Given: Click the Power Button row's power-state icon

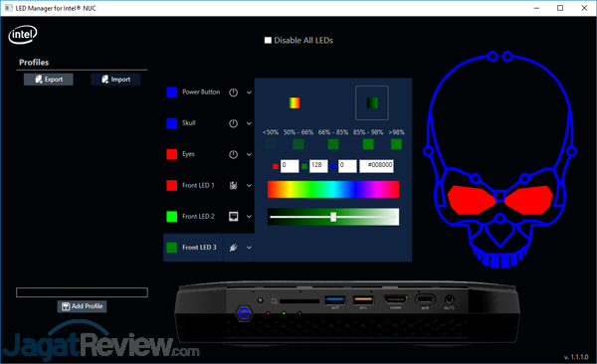Looking at the screenshot, I should point(234,92).
